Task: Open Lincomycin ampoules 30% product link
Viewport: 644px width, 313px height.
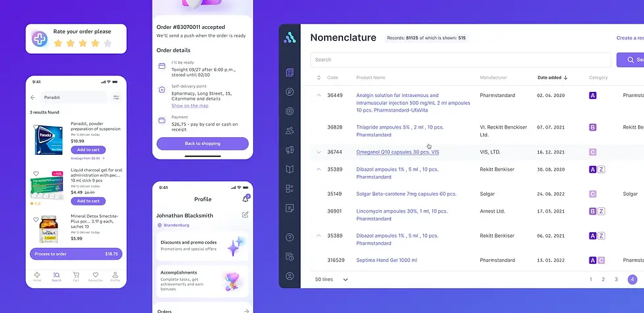Action: (x=402, y=215)
